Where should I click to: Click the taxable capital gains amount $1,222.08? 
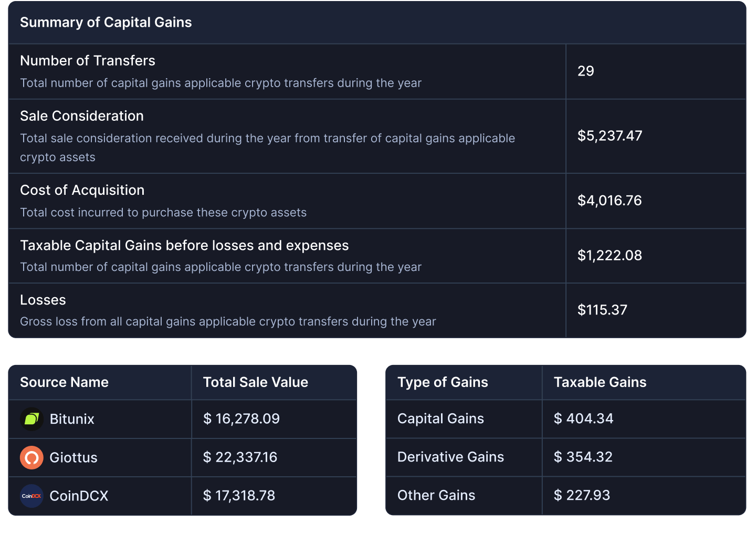pos(610,256)
